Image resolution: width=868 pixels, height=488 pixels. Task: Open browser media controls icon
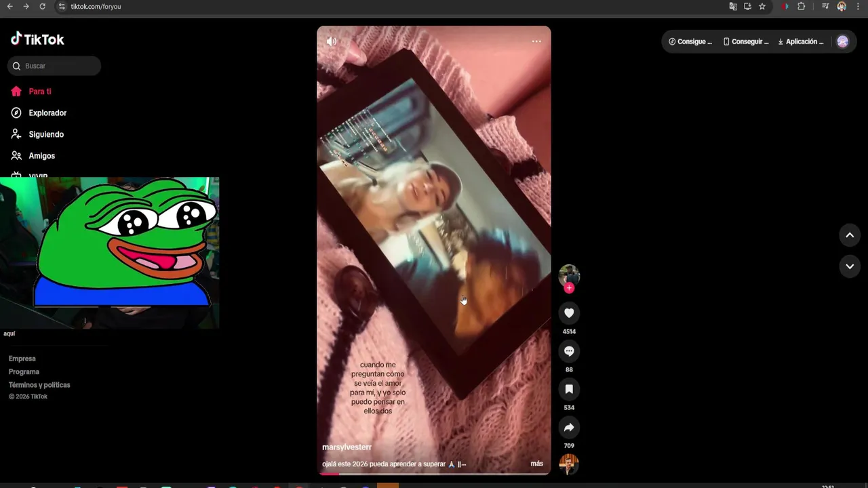tap(825, 6)
